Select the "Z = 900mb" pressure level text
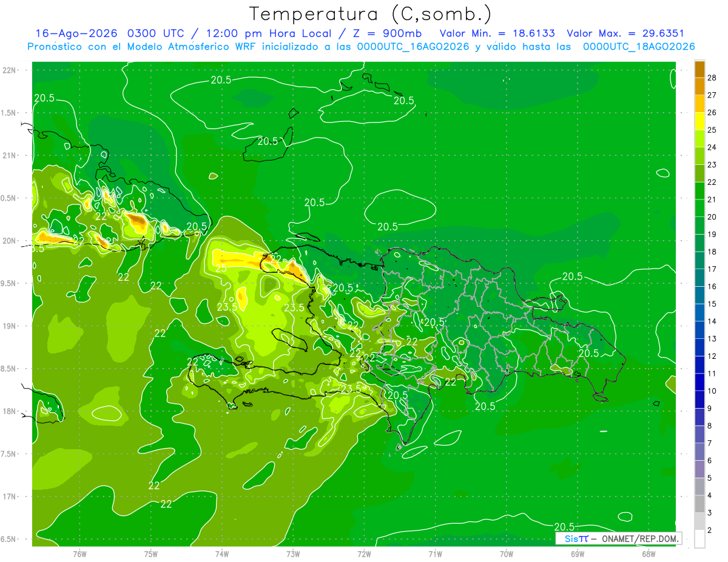The height and width of the screenshot is (562, 728). coord(388,33)
